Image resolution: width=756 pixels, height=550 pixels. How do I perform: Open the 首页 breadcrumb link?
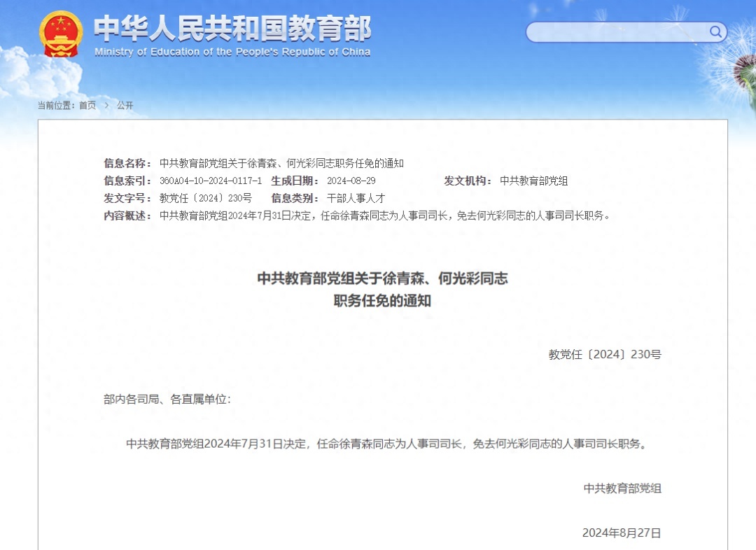(x=87, y=105)
